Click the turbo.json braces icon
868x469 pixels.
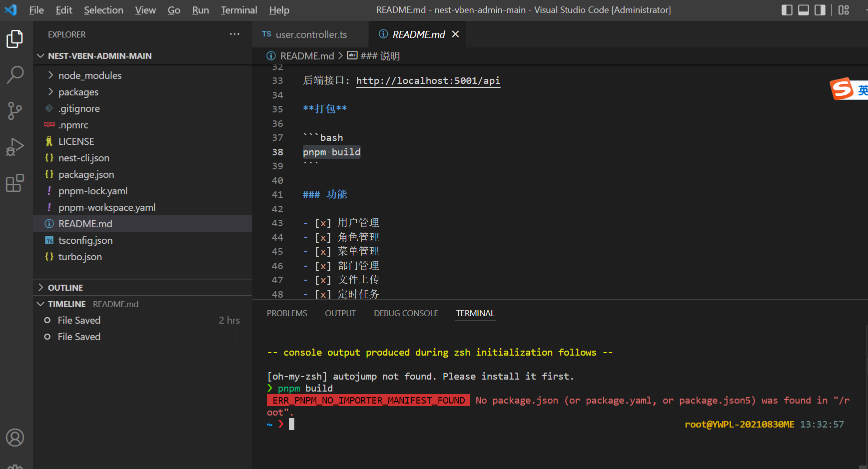(x=49, y=257)
